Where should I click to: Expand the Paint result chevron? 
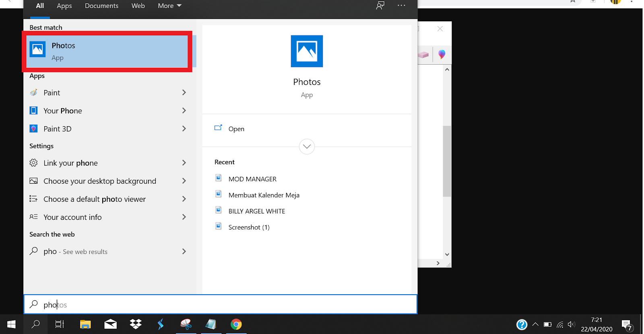pos(184,92)
